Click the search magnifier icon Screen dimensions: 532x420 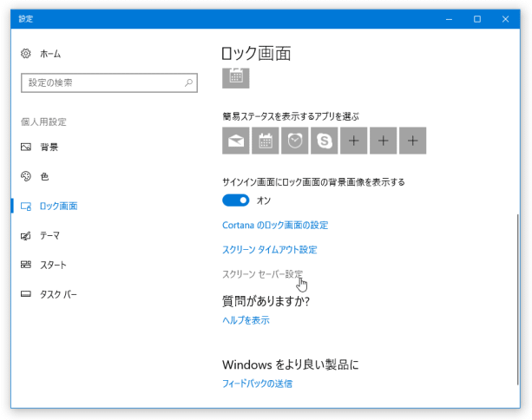click(x=188, y=82)
